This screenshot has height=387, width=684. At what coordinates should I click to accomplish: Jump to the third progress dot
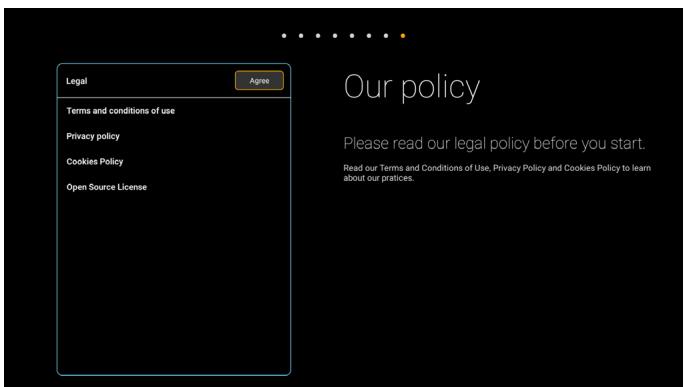[318, 36]
